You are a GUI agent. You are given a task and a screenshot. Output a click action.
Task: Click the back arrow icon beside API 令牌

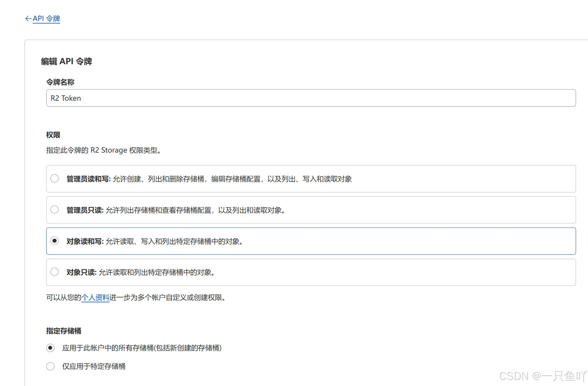click(x=28, y=19)
